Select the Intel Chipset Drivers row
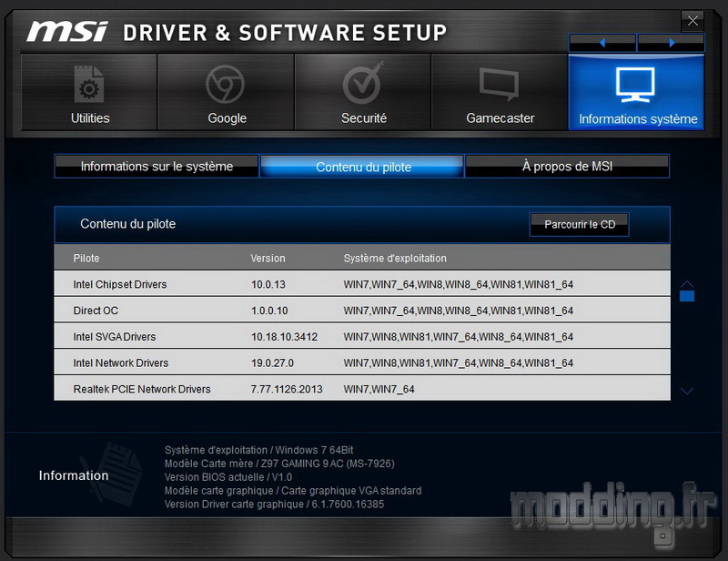 point(362,284)
